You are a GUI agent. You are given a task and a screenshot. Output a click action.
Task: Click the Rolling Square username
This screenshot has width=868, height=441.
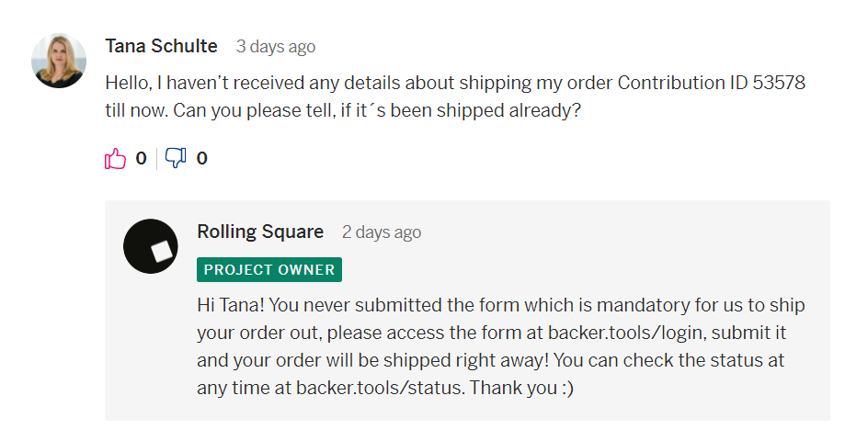coord(260,232)
